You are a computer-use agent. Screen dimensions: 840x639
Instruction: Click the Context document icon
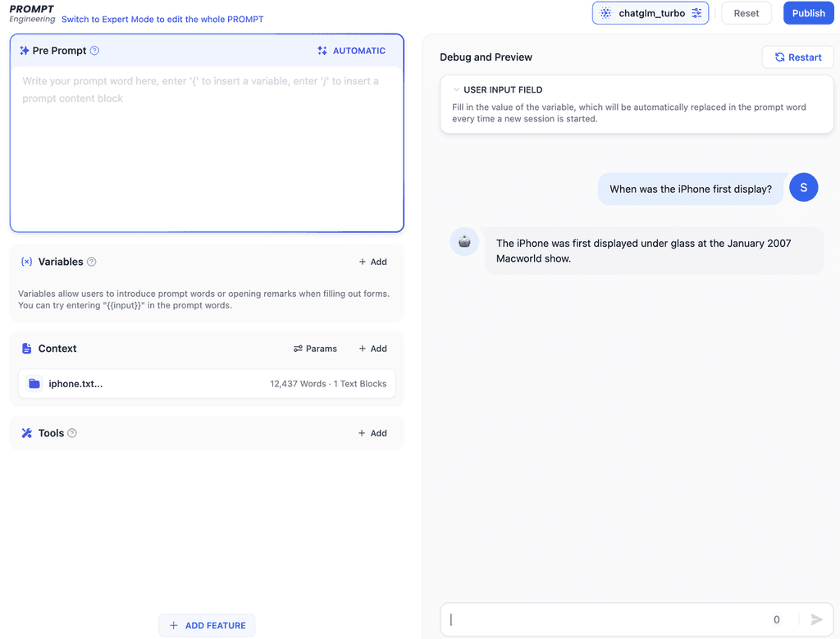27,348
